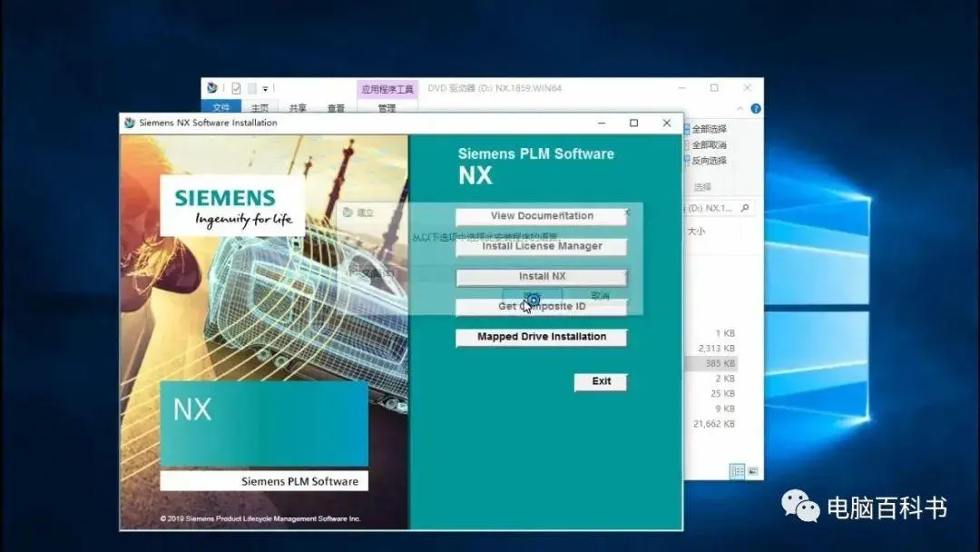
Task: Click the magnifier search icon in Explorer
Action: (x=745, y=208)
